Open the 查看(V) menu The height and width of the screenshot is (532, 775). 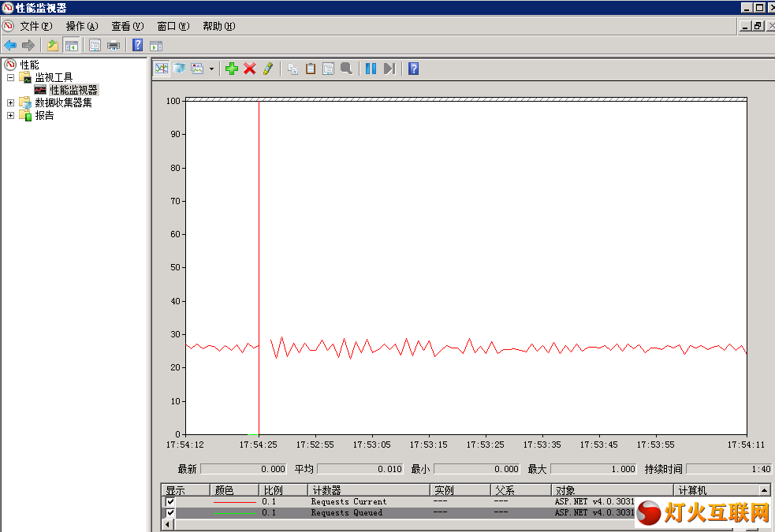click(128, 26)
